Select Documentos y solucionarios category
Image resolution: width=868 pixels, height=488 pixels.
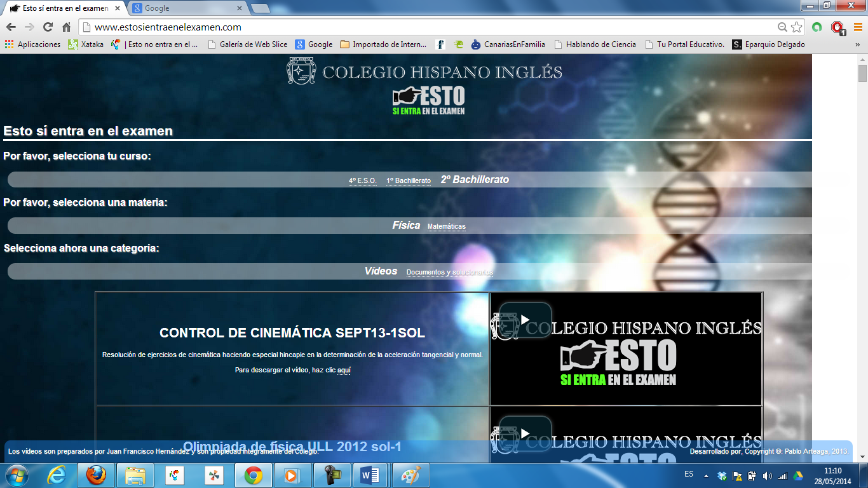(x=450, y=272)
